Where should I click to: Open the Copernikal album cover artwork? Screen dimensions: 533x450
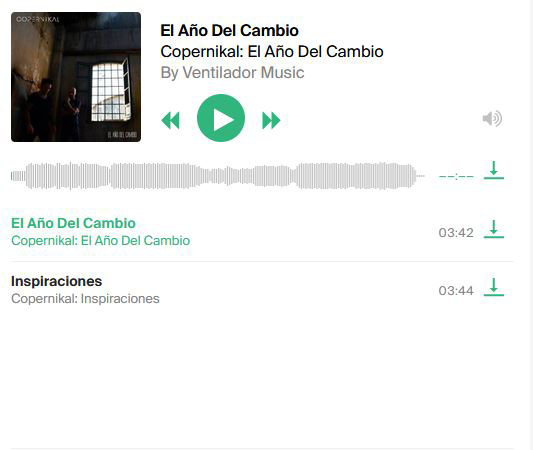76,77
